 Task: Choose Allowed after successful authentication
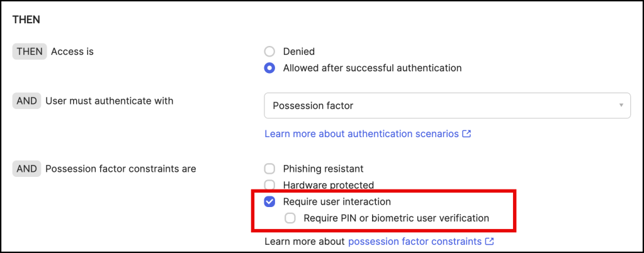[269, 68]
